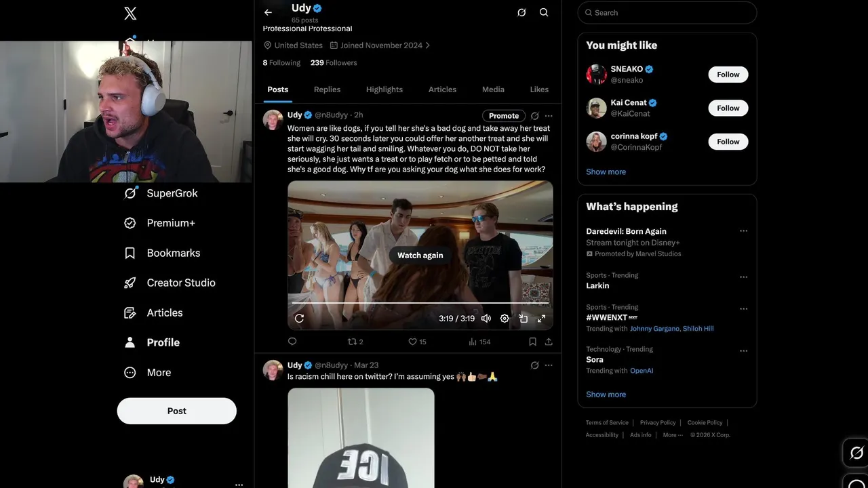Open options for #WWENXT trend
Image resolution: width=868 pixels, height=488 pixels.
743,308
